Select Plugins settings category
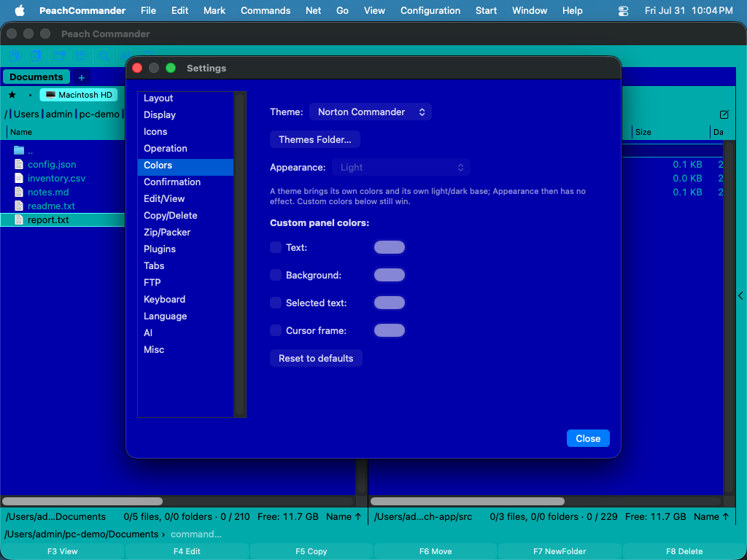This screenshot has width=747, height=560. point(186,249)
